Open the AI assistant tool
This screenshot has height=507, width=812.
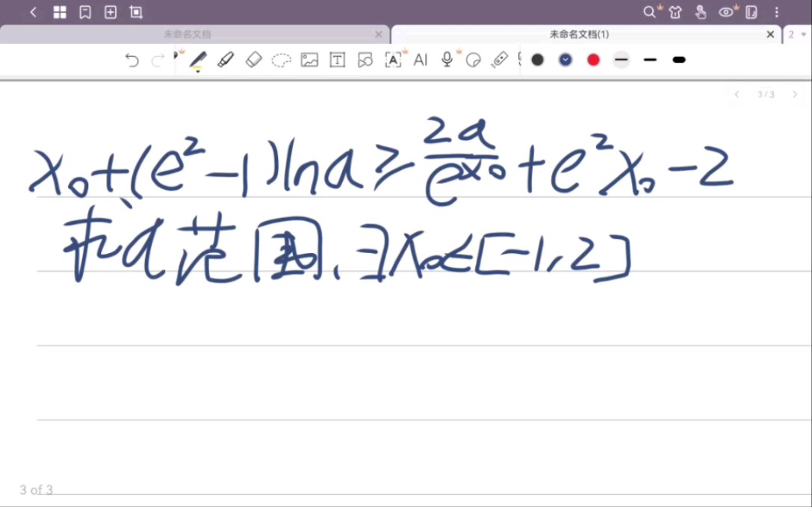[420, 60]
